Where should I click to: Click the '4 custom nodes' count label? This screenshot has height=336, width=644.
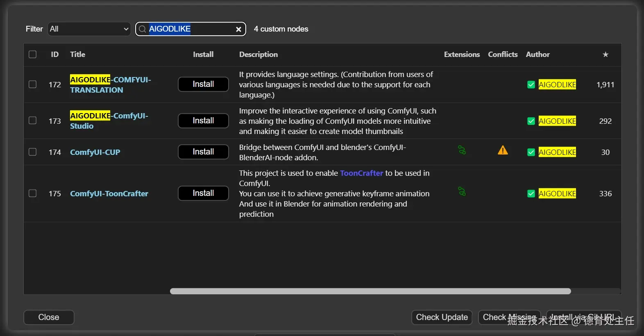pyautogui.click(x=281, y=29)
